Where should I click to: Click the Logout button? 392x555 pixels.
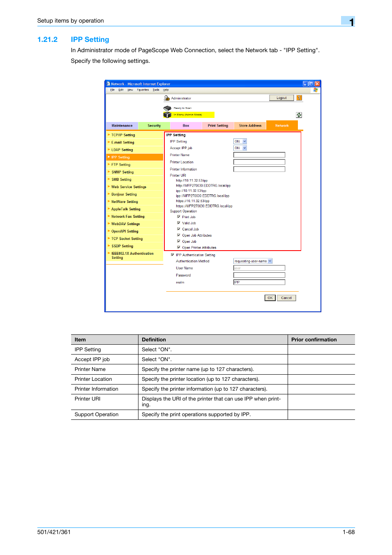pyautogui.click(x=281, y=98)
